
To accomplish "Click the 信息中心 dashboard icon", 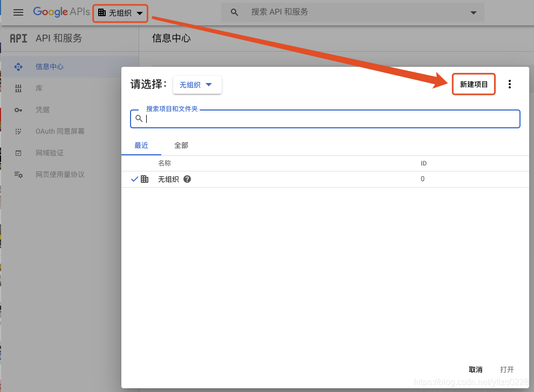I will (x=18, y=67).
